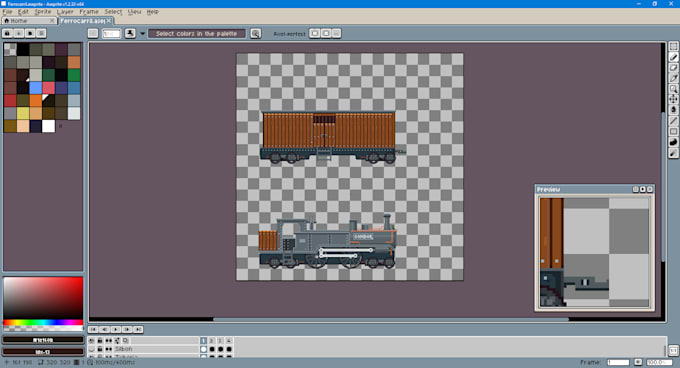
Task: Open the Help menu
Action: click(x=153, y=12)
